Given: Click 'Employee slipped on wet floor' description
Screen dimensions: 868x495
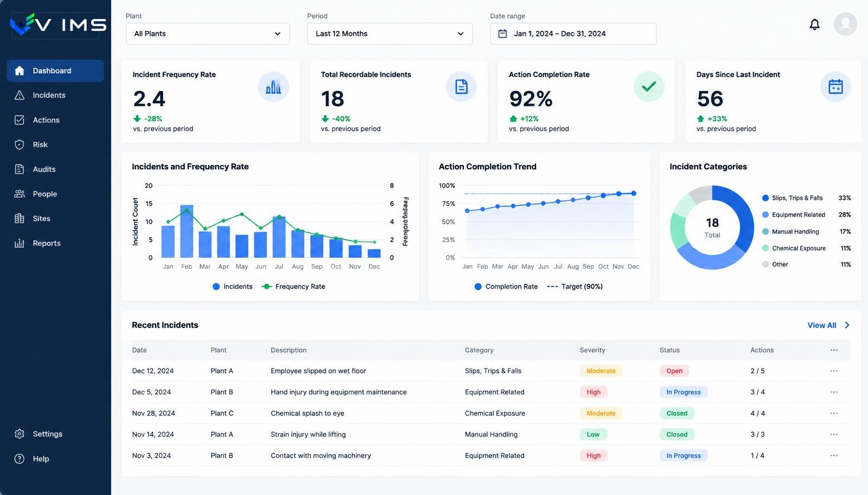Looking at the screenshot, I should coord(318,371).
